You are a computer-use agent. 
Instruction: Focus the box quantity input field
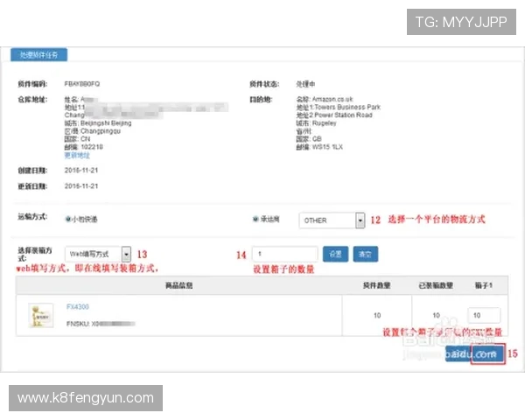(284, 254)
